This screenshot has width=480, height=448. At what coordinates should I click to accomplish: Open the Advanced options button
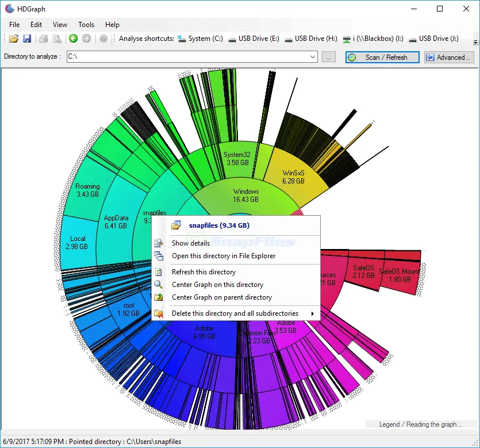[448, 58]
